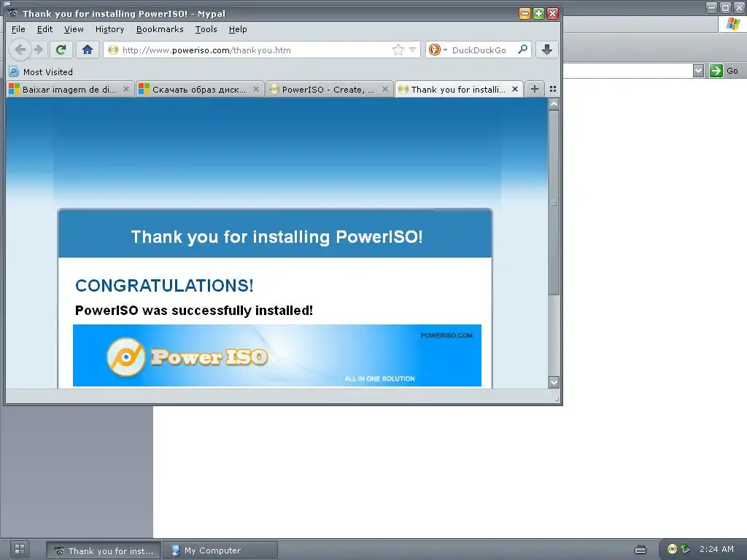Click the Mypal raccoon icon in title bar
This screenshot has height=560, width=747.
(13, 13)
